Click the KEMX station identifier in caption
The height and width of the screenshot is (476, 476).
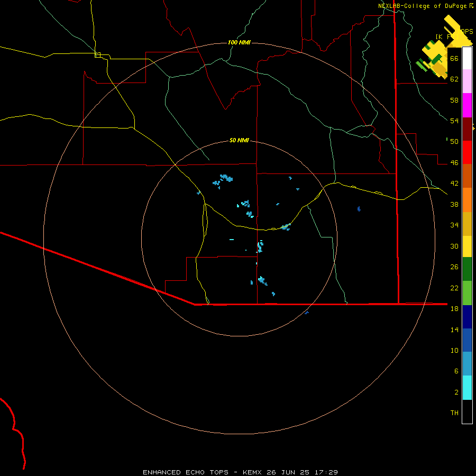point(253,472)
